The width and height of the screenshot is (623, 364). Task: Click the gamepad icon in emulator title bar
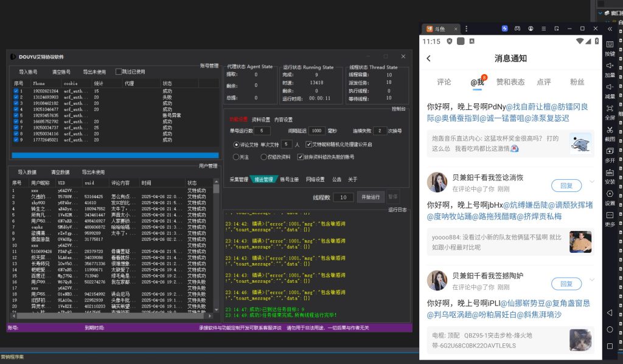point(518,29)
